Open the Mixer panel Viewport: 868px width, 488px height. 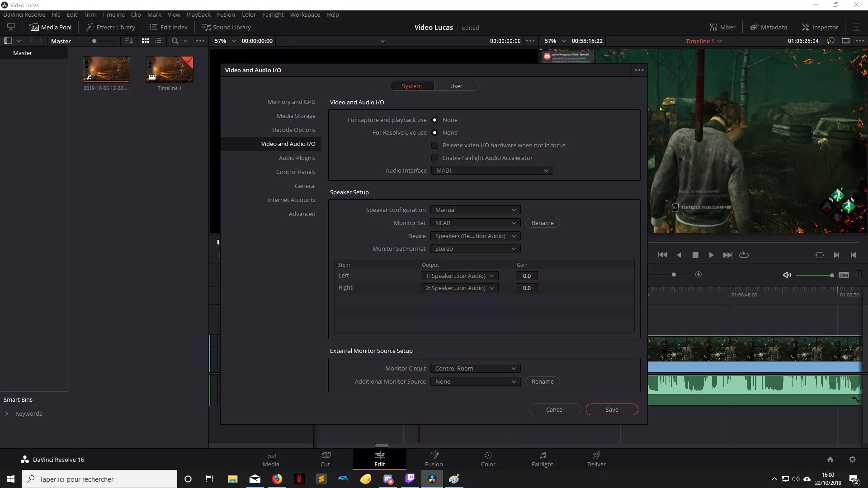tap(722, 27)
